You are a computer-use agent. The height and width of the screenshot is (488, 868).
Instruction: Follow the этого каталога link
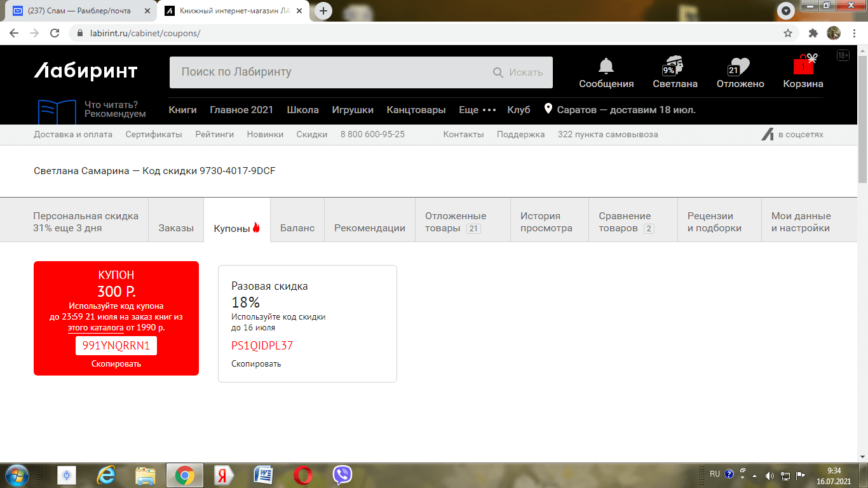96,328
